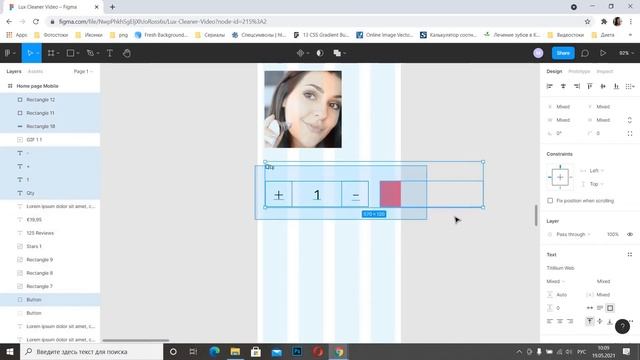Select the 125 Reviews text layer

click(x=50, y=233)
